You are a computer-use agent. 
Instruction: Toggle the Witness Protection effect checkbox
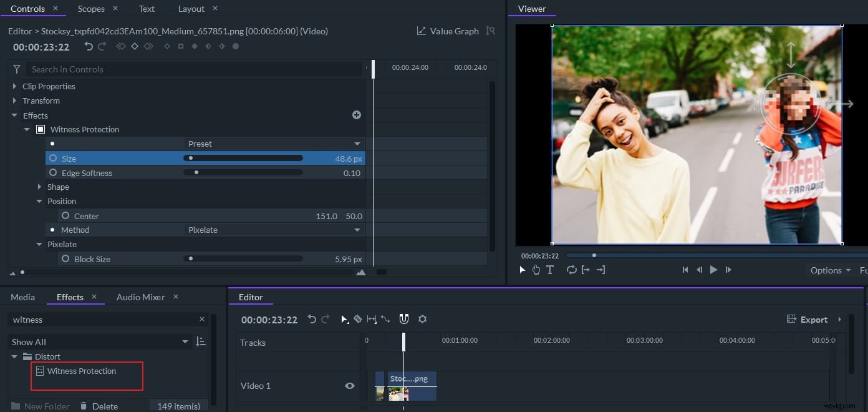(41, 129)
